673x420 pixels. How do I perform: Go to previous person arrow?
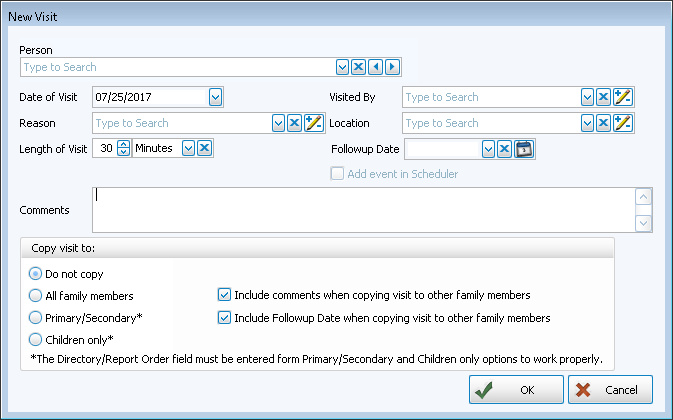[x=375, y=67]
